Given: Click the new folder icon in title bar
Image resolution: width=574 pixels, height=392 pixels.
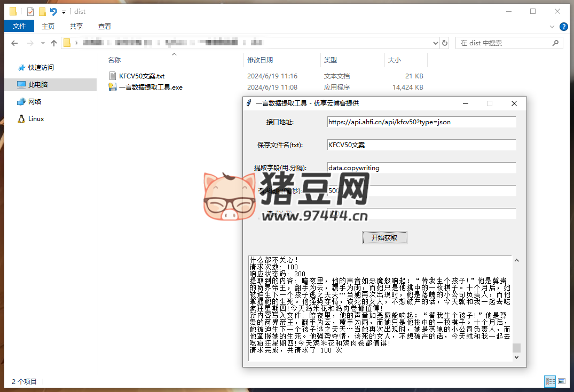Looking at the screenshot, I should (x=42, y=11).
